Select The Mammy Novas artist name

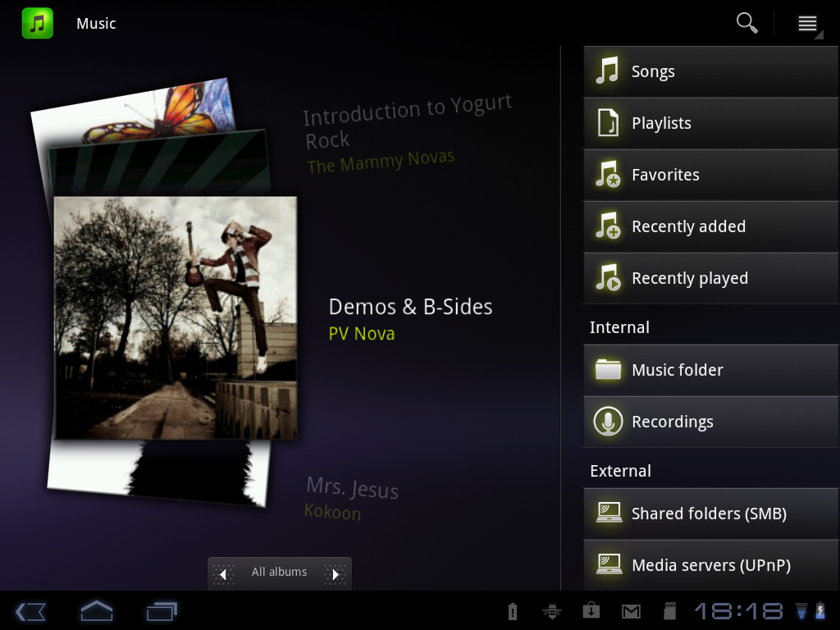click(381, 162)
